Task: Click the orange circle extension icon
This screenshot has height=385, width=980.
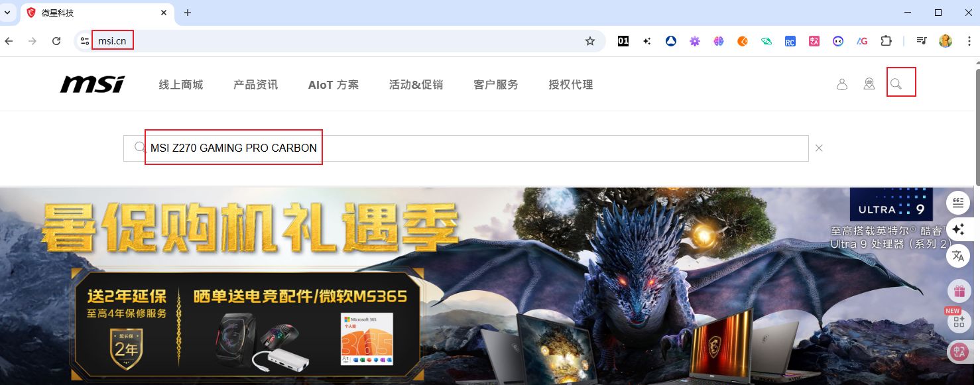Action: coord(743,41)
